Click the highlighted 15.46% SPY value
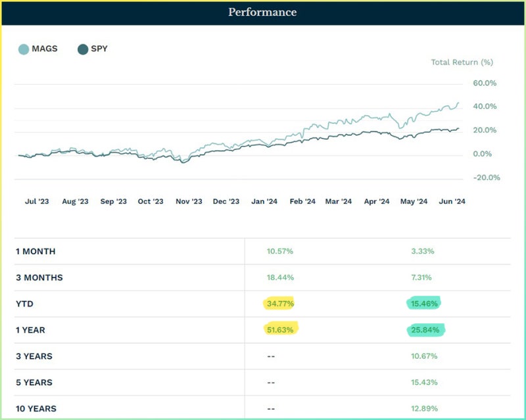 424,304
